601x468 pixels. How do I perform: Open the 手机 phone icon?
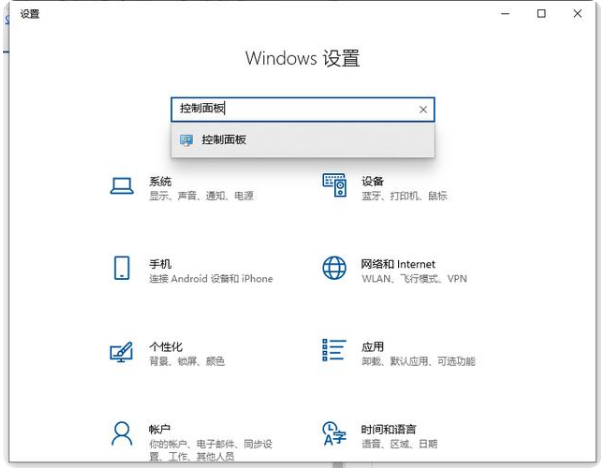point(122,268)
